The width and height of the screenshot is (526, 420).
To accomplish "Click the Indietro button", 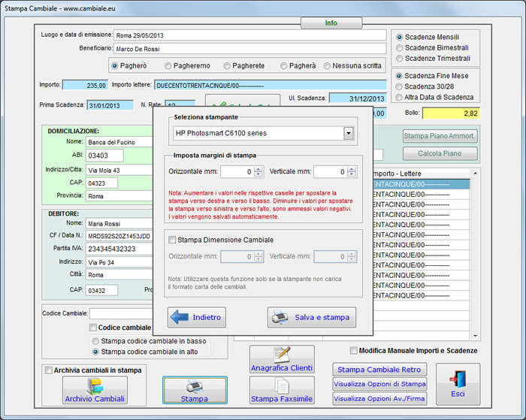I will click(197, 317).
